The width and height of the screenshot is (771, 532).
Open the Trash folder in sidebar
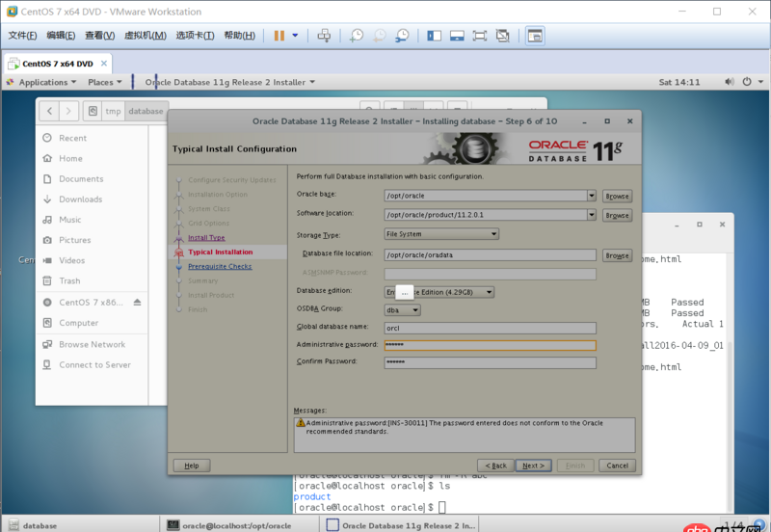[69, 280]
